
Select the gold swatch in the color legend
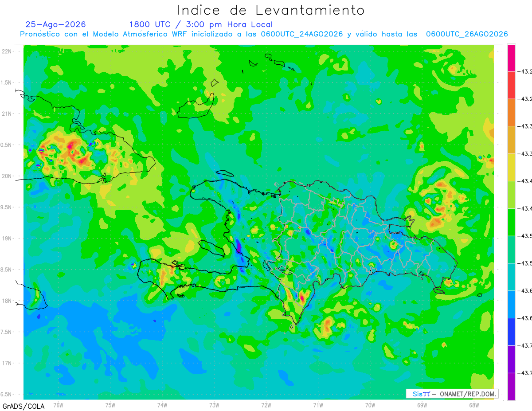[511, 140]
